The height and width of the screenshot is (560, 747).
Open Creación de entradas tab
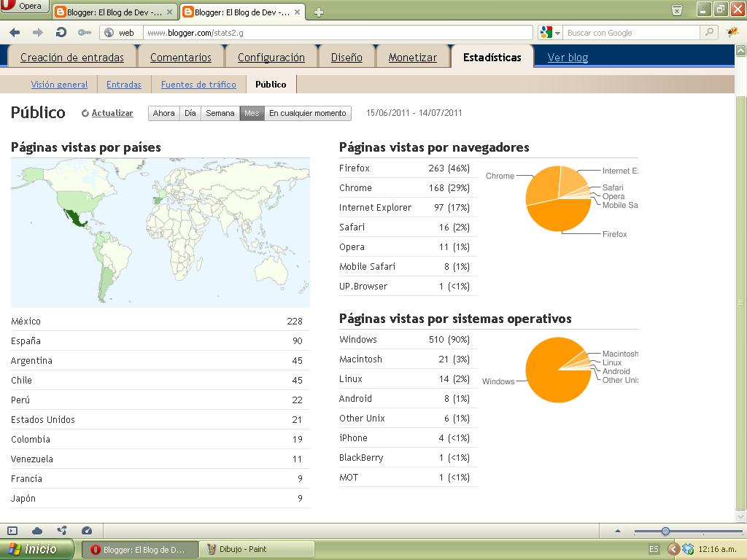click(72, 58)
